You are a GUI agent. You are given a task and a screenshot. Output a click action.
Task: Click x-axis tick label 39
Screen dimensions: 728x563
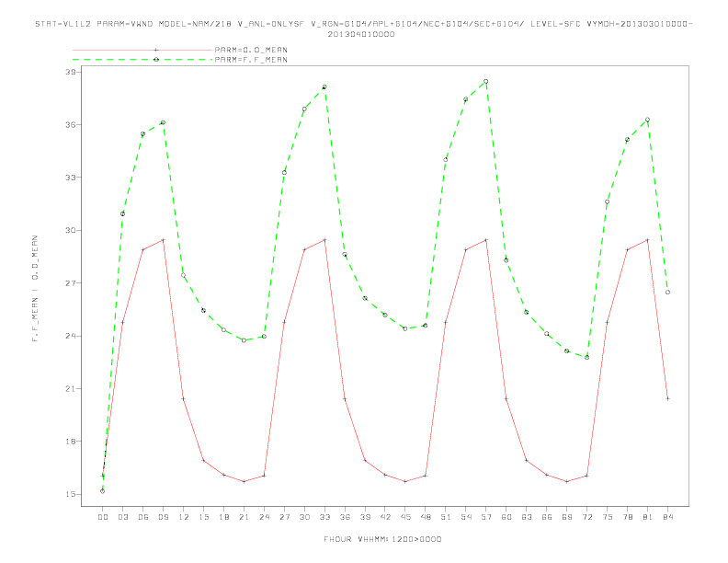(x=365, y=517)
